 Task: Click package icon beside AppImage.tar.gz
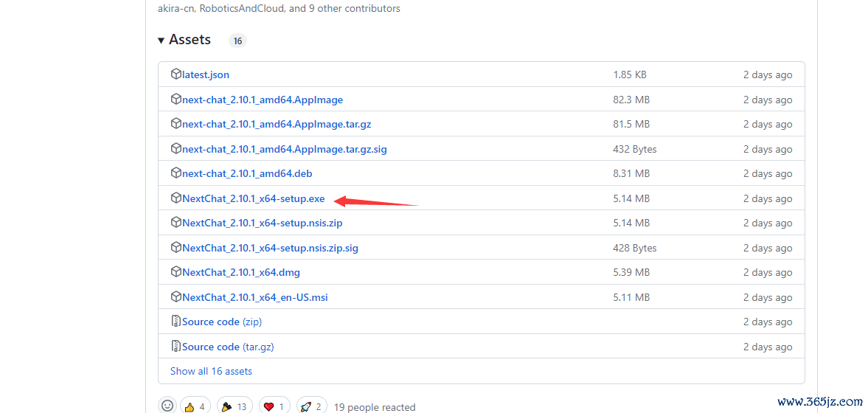click(176, 123)
